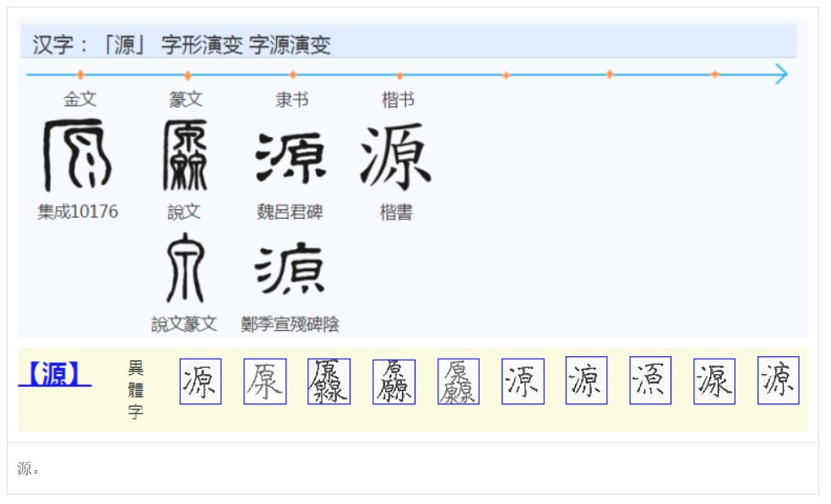The width and height of the screenshot is (831, 504).
Task: Select the fifth variant character glyph box
Action: click(459, 382)
